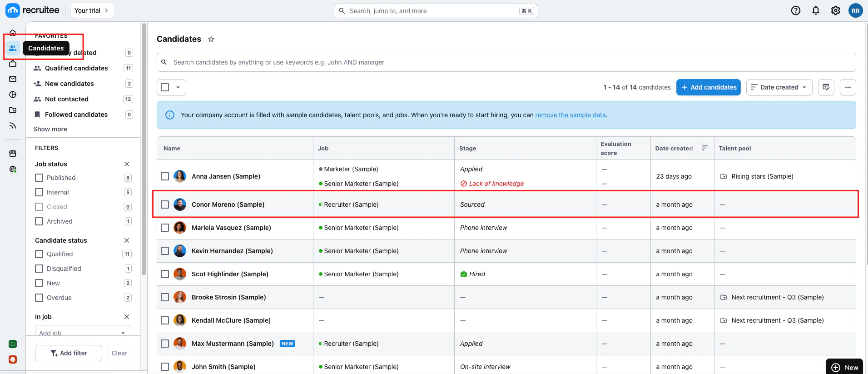Click the Add filter button
The height and width of the screenshot is (374, 868).
69,353
